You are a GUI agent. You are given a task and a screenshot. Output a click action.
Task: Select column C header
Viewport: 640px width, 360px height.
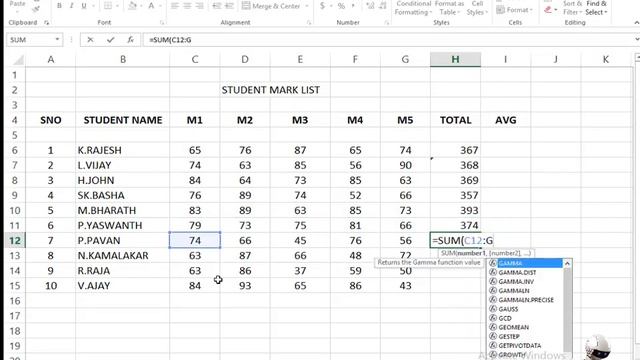click(x=195, y=60)
